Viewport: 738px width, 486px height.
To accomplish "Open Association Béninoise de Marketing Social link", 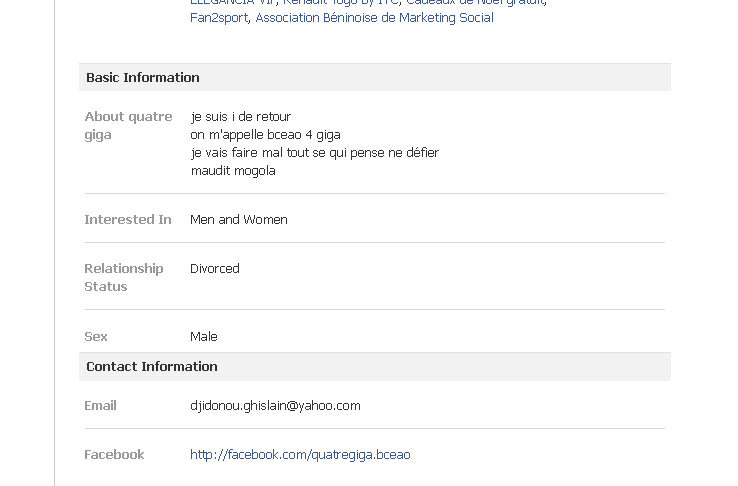I will tap(374, 17).
